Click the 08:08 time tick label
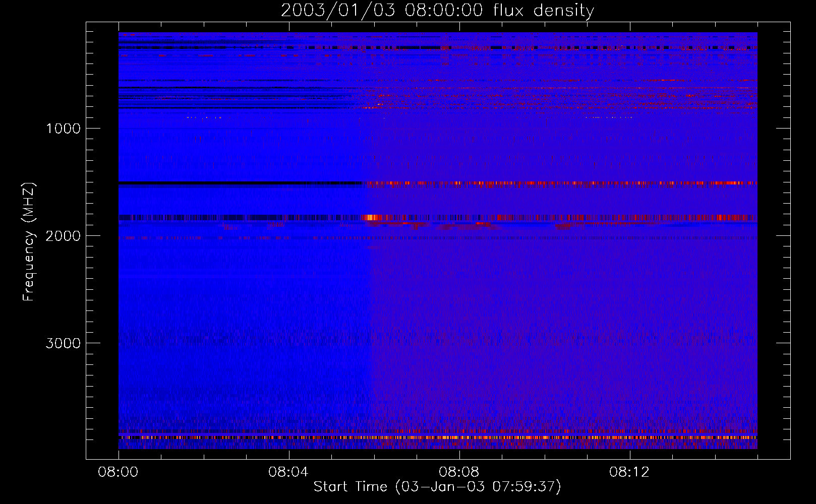Image resolution: width=816 pixels, height=504 pixels. (x=459, y=472)
